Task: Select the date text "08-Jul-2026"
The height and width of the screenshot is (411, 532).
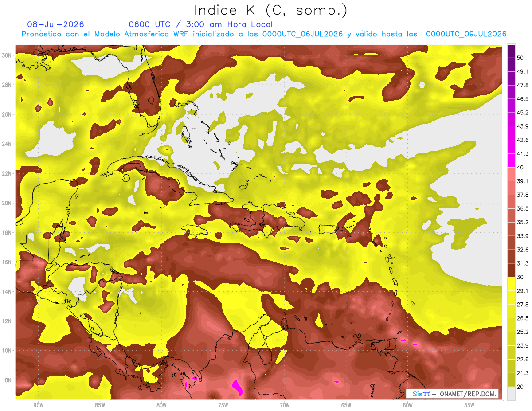Action: pos(55,24)
